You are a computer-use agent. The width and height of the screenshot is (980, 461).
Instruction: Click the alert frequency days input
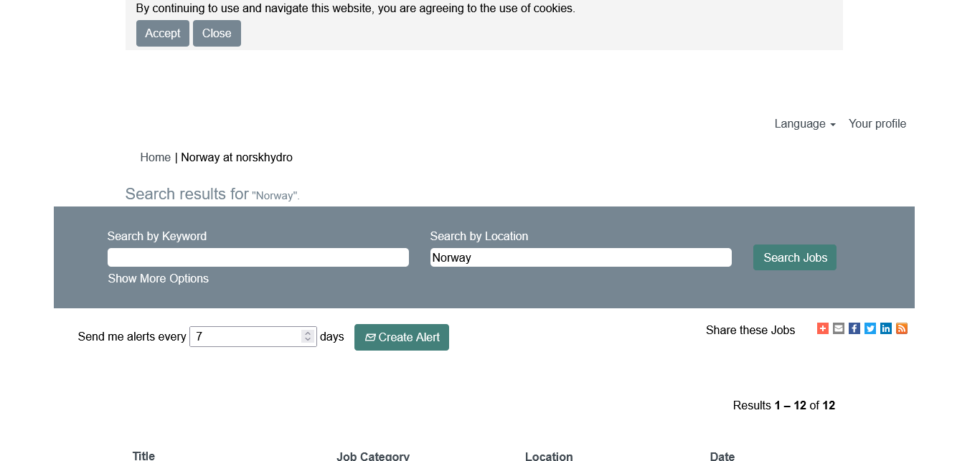pyautogui.click(x=245, y=337)
